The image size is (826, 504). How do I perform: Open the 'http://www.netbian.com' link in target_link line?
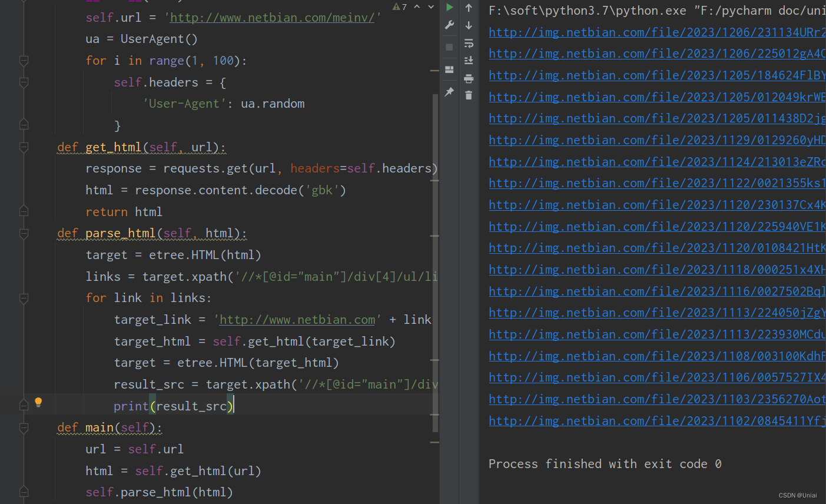point(297,320)
